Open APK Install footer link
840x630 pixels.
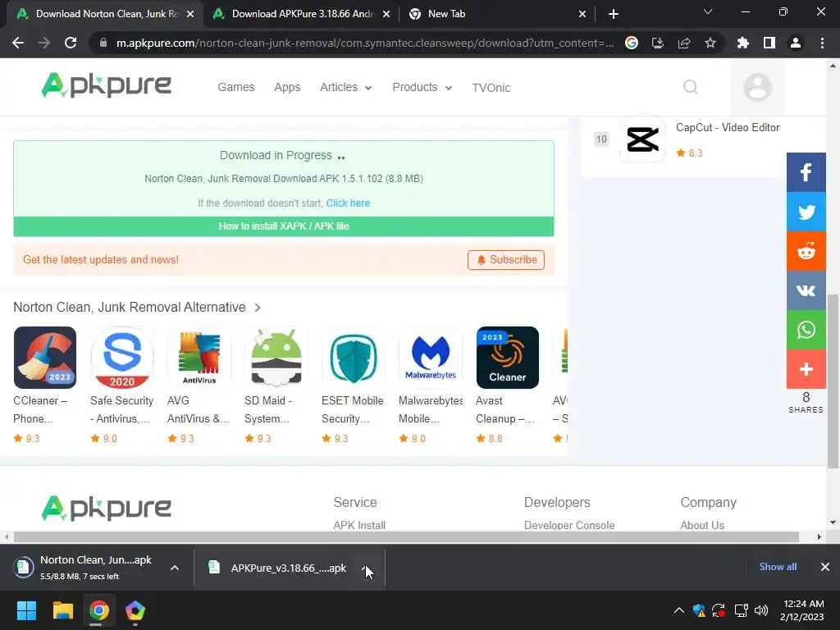pyautogui.click(x=359, y=525)
